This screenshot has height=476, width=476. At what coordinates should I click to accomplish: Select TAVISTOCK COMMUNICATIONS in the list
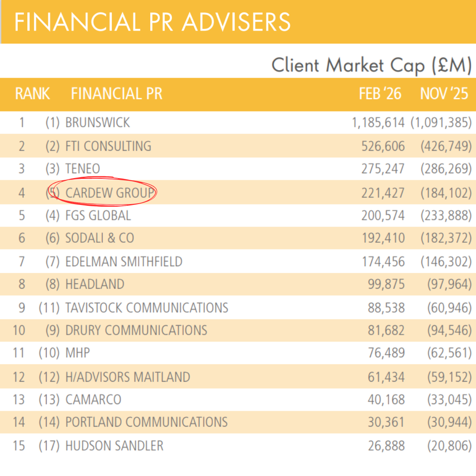click(x=146, y=307)
